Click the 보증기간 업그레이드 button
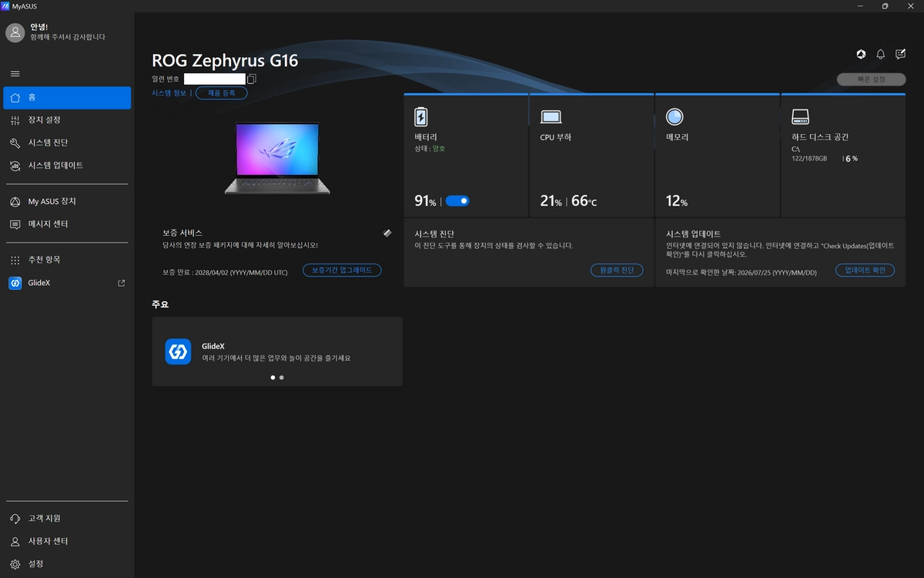 342,271
